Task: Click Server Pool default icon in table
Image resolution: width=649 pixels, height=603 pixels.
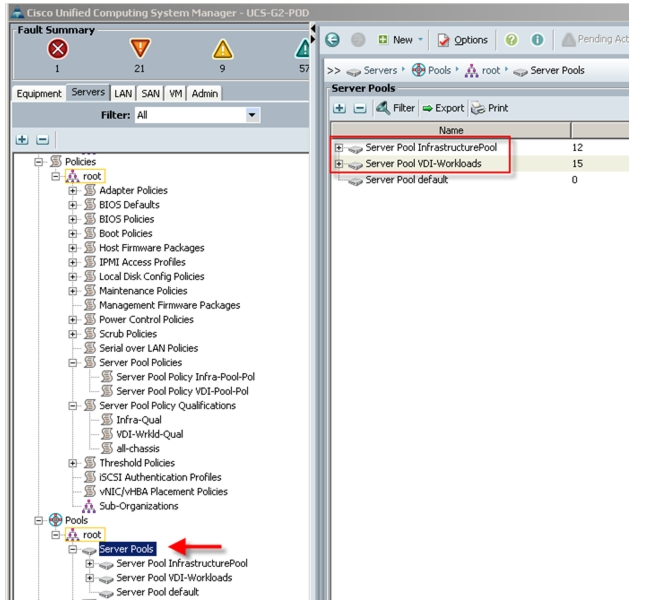Action: [355, 181]
